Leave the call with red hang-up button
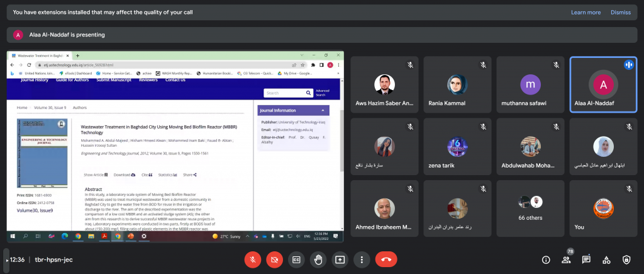Screen dimensions: 644x274 coord(386,259)
